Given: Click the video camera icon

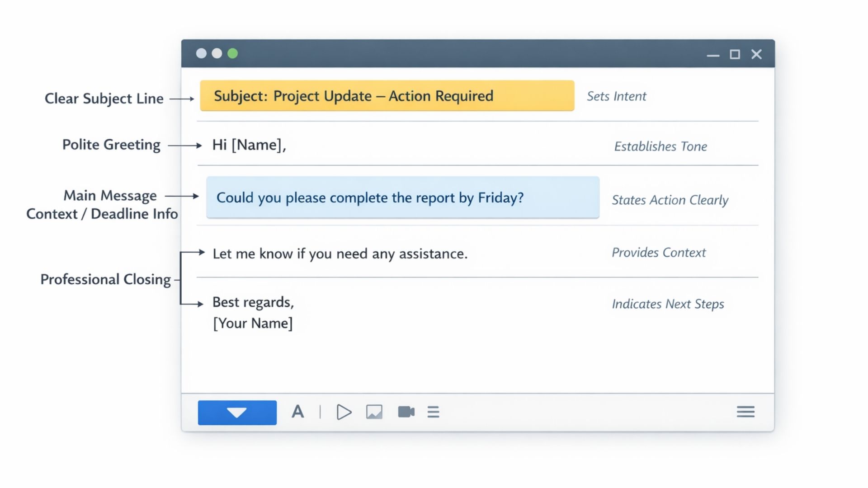Looking at the screenshot, I should point(406,412).
